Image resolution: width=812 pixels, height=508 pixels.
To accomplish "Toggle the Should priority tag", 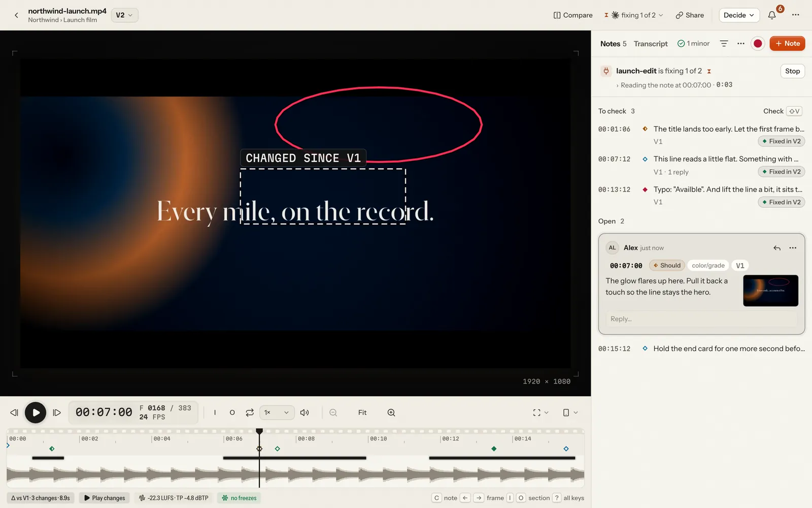I will pyautogui.click(x=667, y=265).
